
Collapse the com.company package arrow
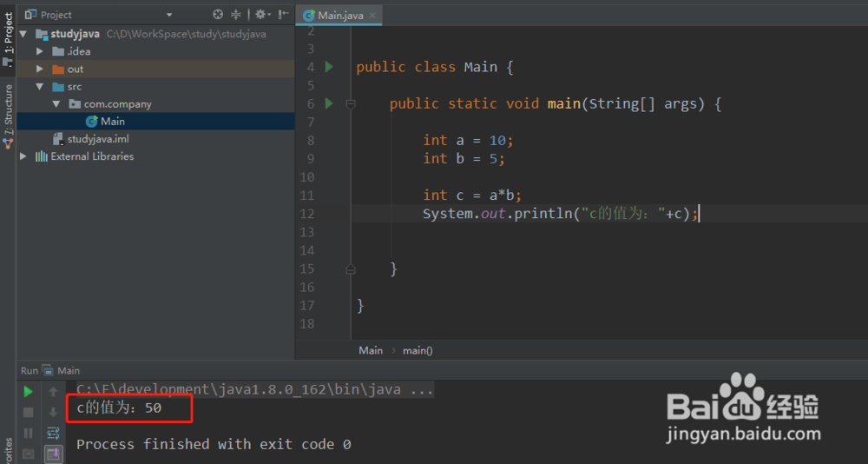pyautogui.click(x=56, y=104)
